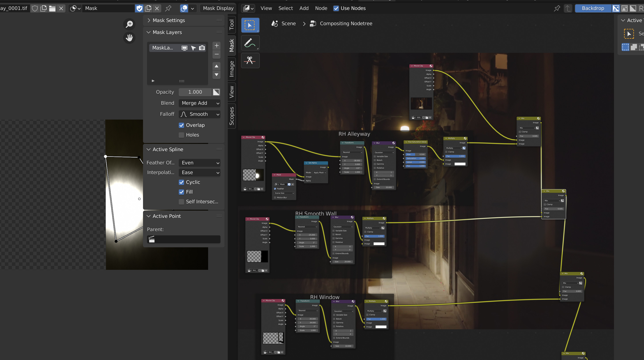Image resolution: width=644 pixels, height=360 pixels.
Task: Toggle MaskLayer render camera icon
Action: [x=202, y=48]
